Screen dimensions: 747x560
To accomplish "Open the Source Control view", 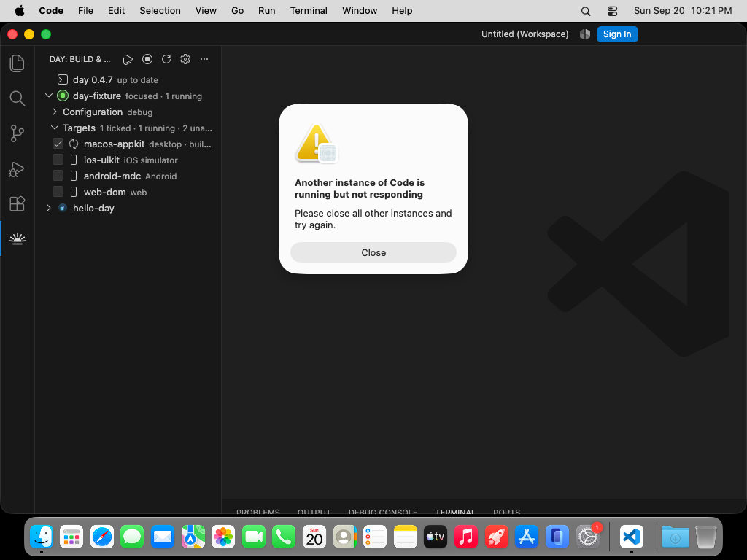I will [18, 133].
